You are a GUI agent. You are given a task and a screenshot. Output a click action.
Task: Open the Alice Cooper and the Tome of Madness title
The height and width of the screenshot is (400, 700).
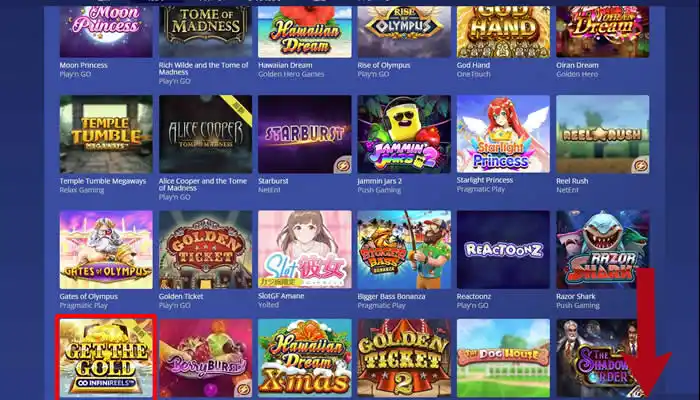tap(203, 184)
